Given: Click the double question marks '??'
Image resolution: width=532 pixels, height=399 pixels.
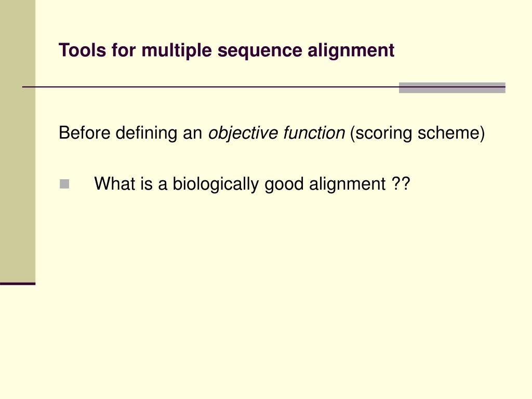Looking at the screenshot, I should coord(401,183).
